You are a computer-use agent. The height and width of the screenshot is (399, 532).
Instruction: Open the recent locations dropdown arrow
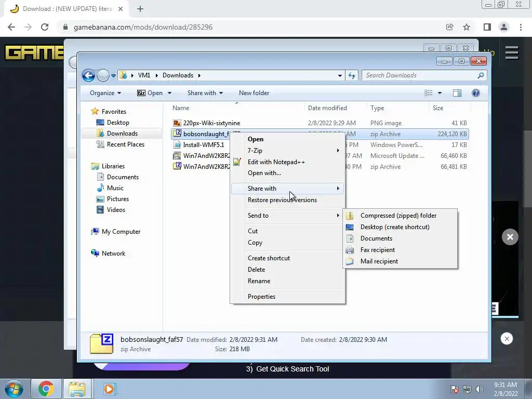113,76
